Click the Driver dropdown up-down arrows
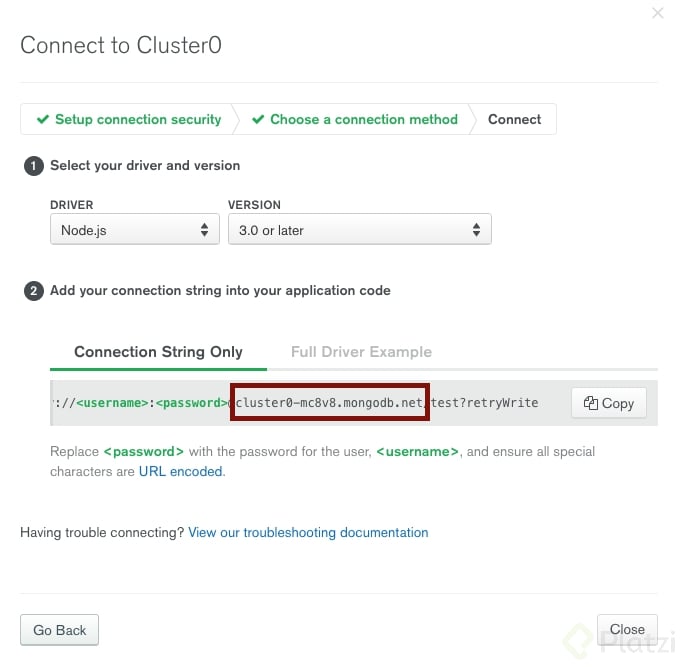The width and height of the screenshot is (682, 667). coord(204,230)
